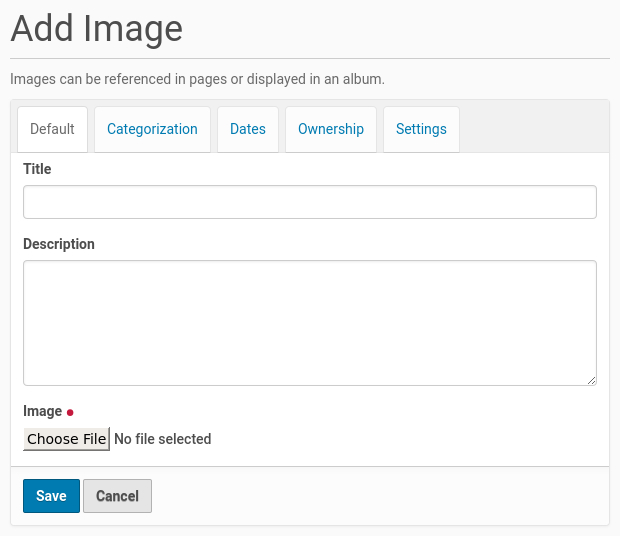Select the Ownership tab
Screen dimensions: 620x536
point(330,129)
